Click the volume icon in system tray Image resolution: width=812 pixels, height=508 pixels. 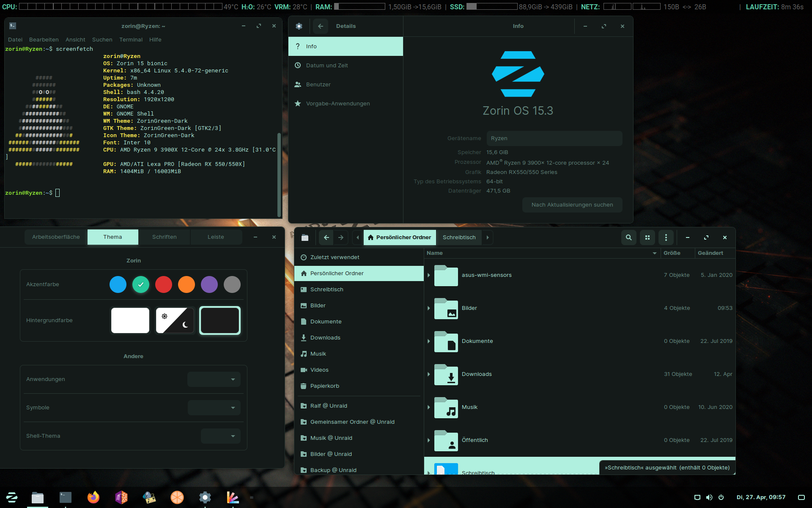click(x=709, y=497)
